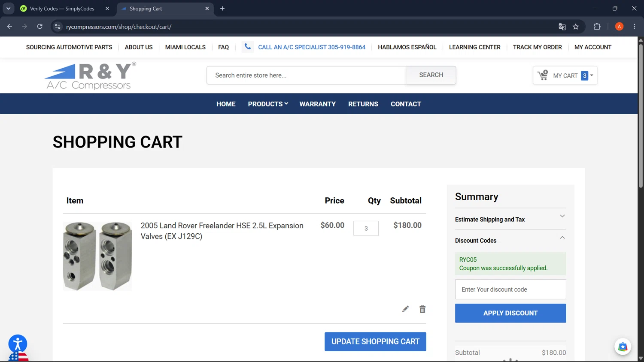The width and height of the screenshot is (644, 362).
Task: Bookmark this page with the star icon
Action: pos(576,27)
